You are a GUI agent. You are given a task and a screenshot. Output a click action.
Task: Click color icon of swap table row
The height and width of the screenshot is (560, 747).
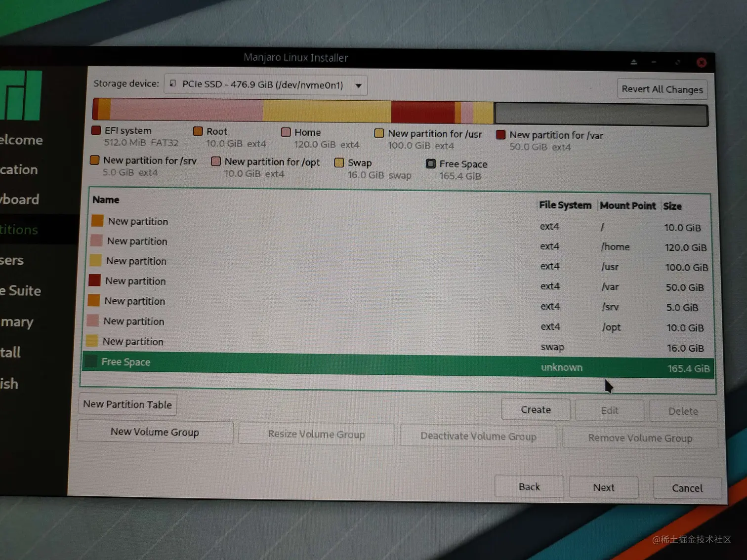tap(92, 341)
